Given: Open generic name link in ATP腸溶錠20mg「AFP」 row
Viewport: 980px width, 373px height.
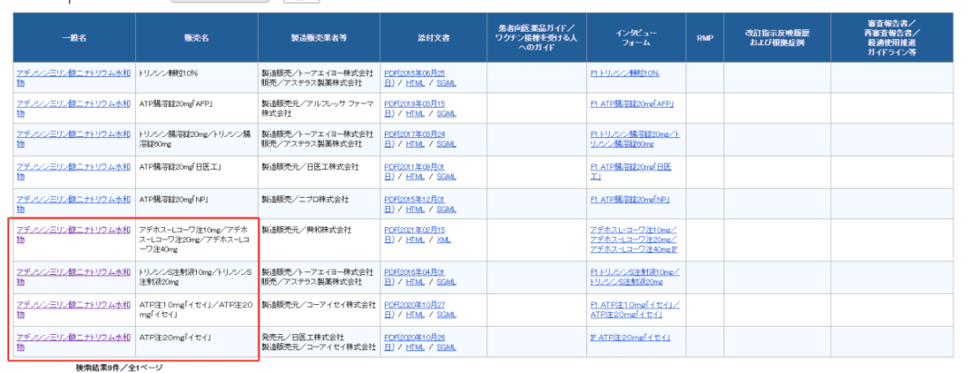Looking at the screenshot, I should point(73,109).
